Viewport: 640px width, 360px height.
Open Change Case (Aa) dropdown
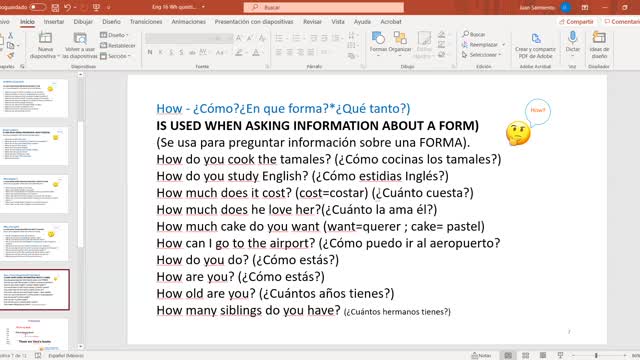click(x=220, y=52)
